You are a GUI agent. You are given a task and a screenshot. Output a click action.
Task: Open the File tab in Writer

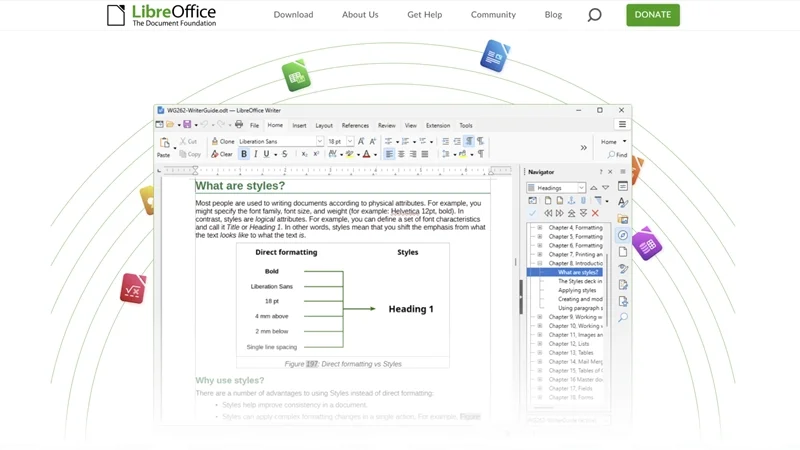(x=254, y=126)
